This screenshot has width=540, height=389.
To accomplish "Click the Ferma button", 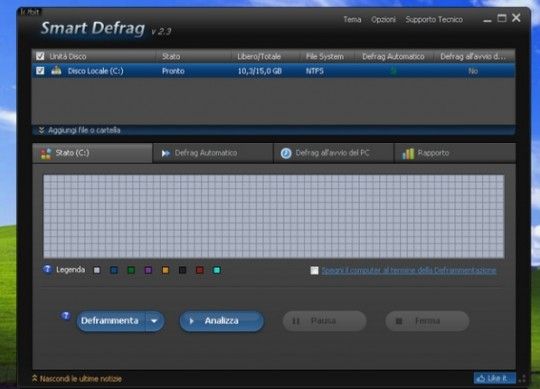I will point(427,321).
